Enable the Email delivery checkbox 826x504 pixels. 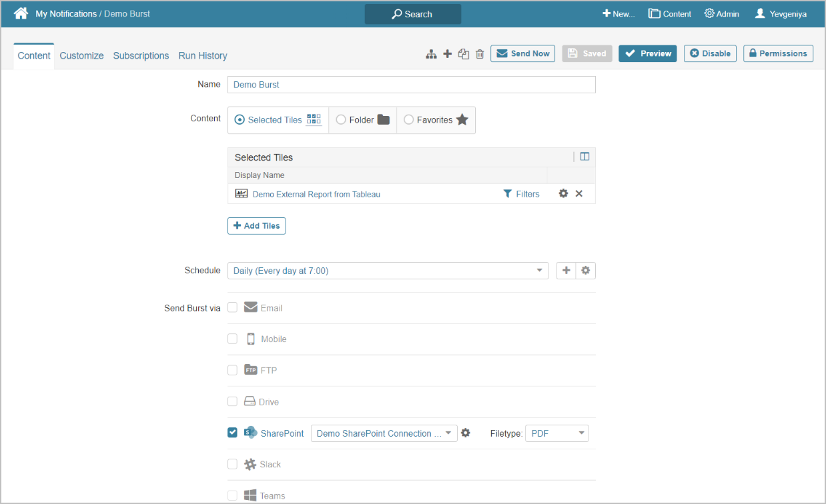[232, 307]
